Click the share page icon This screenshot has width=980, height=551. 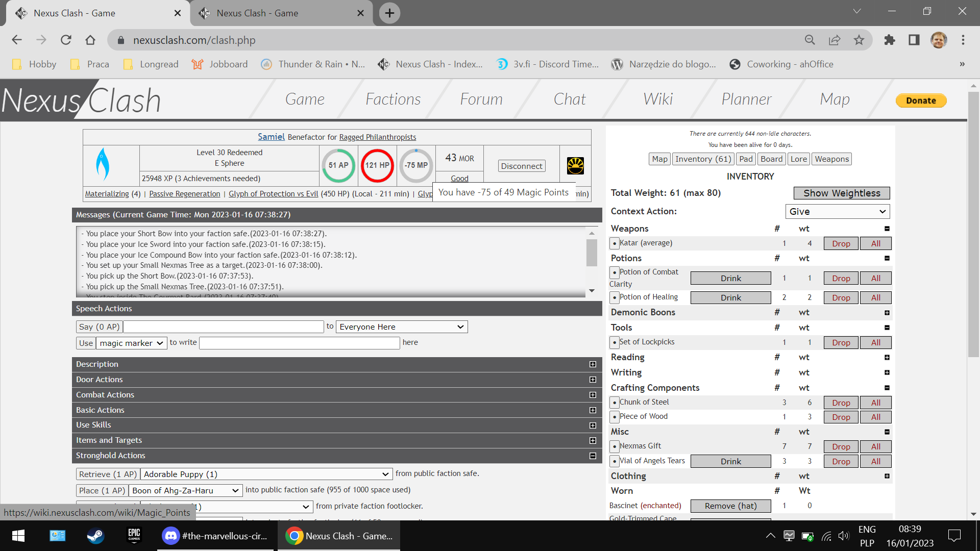coord(835,40)
